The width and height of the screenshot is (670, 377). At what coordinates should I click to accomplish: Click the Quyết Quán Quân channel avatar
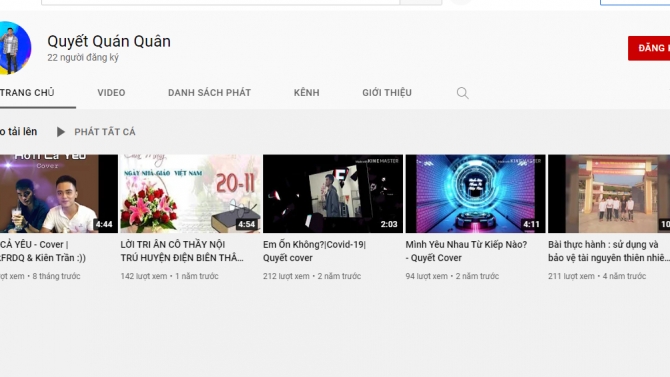click(x=15, y=48)
